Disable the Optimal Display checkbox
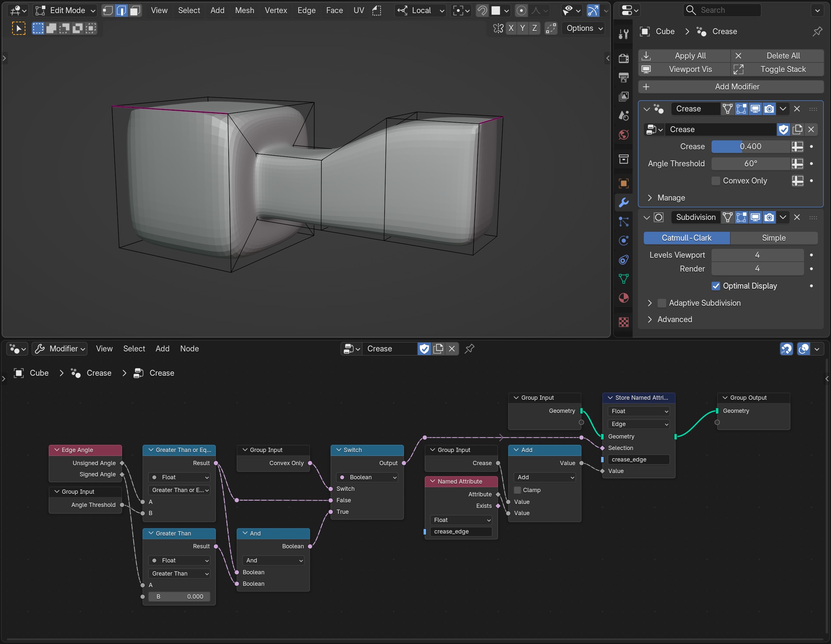Image resolution: width=831 pixels, height=644 pixels. click(716, 286)
